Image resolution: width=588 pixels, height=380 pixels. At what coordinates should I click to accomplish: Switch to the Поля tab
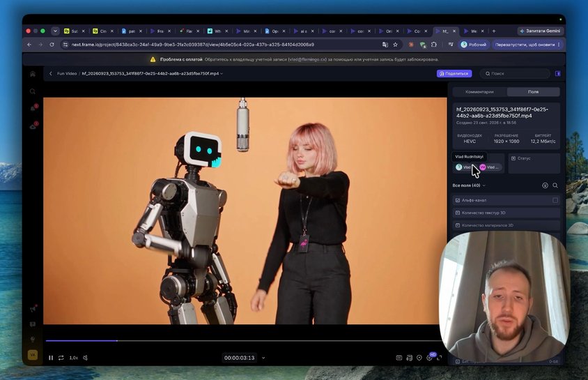point(533,91)
